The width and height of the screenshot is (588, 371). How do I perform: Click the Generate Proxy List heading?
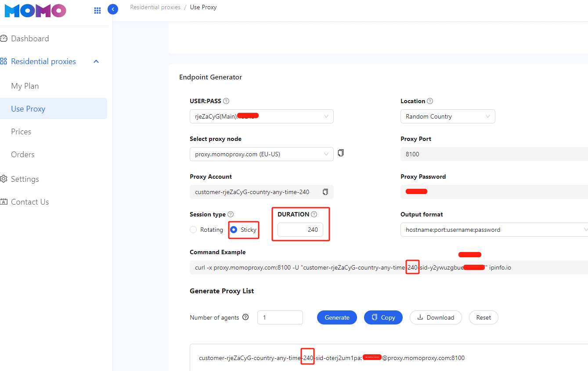pyautogui.click(x=222, y=291)
